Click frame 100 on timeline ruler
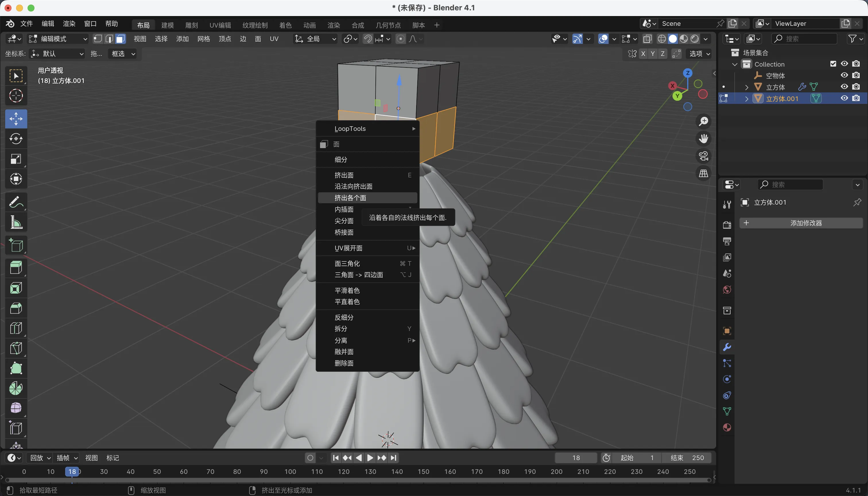Image resolution: width=868 pixels, height=496 pixels. tap(290, 472)
